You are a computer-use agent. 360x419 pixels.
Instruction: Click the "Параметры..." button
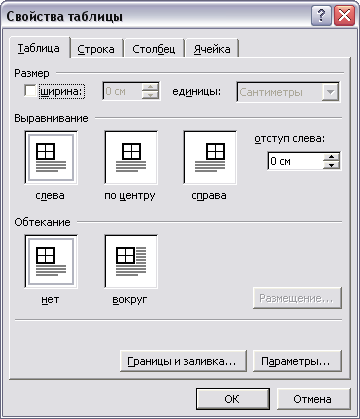tap(297, 361)
